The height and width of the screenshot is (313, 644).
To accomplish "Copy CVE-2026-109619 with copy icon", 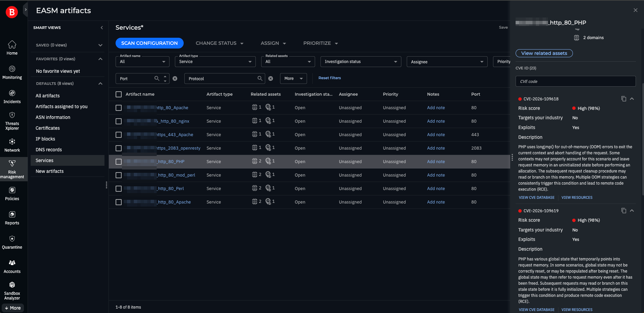I will [624, 211].
